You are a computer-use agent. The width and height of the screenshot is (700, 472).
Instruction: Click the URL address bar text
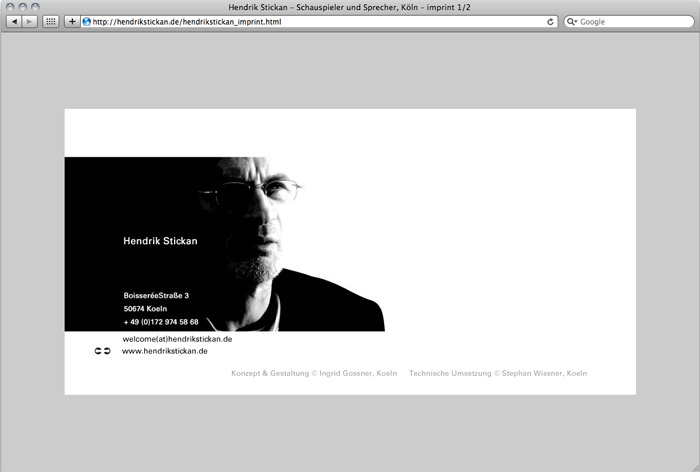[x=187, y=21]
